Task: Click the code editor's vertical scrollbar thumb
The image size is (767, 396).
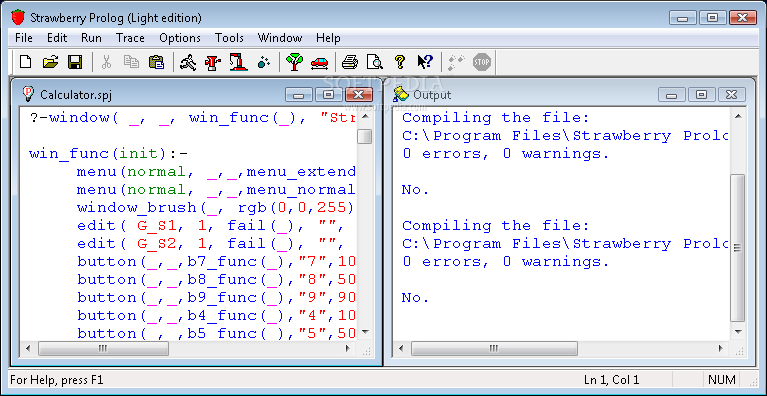Action: [364, 136]
